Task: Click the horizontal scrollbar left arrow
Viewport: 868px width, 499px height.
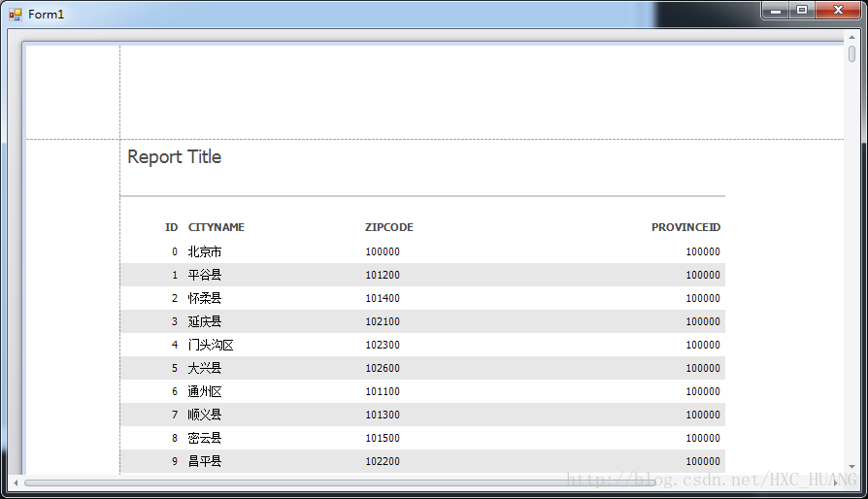Action: coord(16,482)
